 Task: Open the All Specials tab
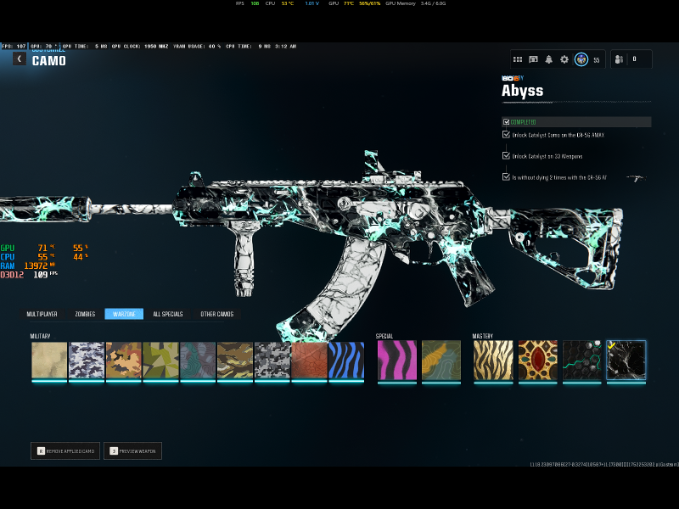pos(168,314)
